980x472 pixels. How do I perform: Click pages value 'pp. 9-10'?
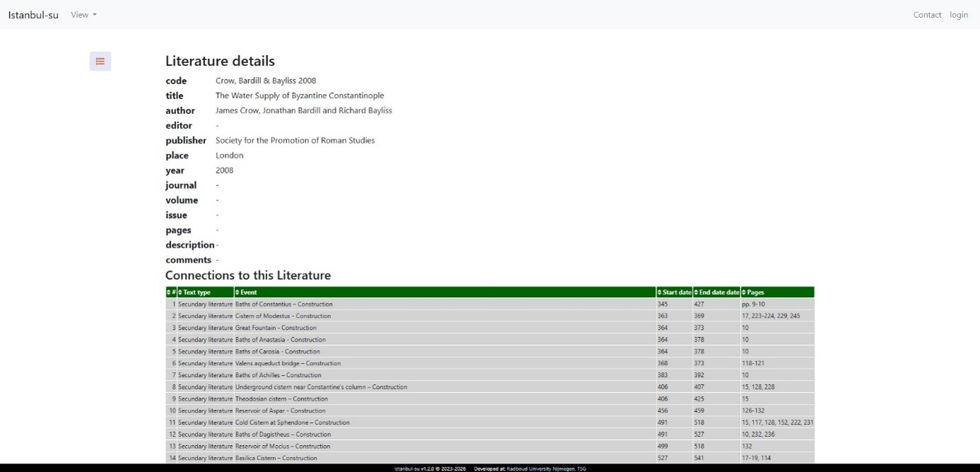point(753,304)
